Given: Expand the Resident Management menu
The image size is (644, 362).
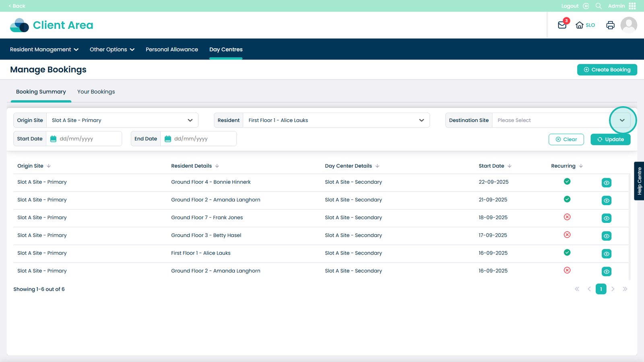Looking at the screenshot, I should (x=44, y=49).
